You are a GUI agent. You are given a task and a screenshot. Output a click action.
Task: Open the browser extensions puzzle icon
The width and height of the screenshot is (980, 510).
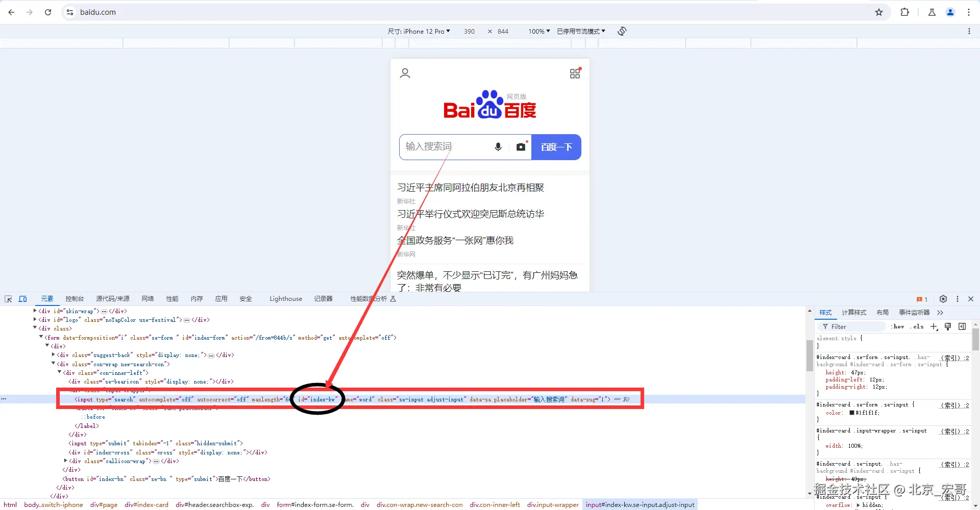[904, 12]
